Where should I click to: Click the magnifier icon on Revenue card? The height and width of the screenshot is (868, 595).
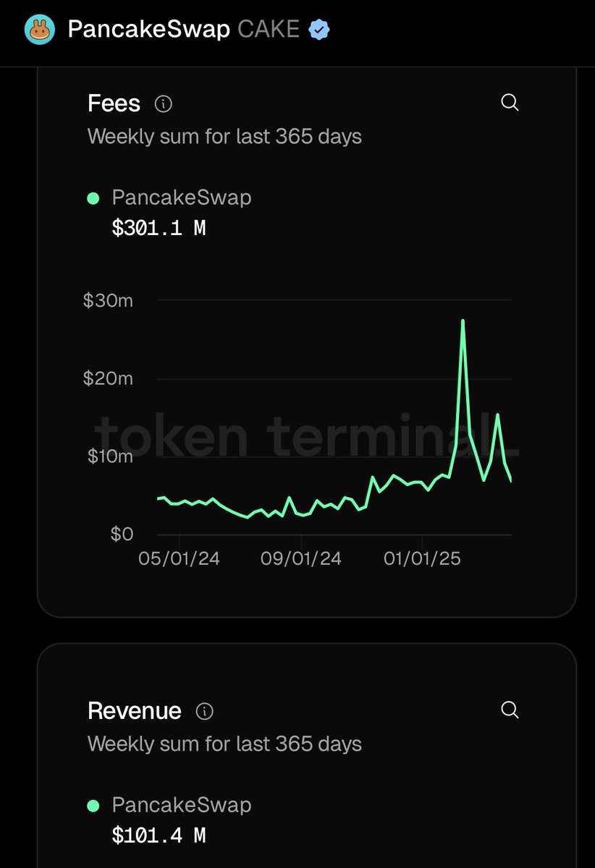[510, 710]
